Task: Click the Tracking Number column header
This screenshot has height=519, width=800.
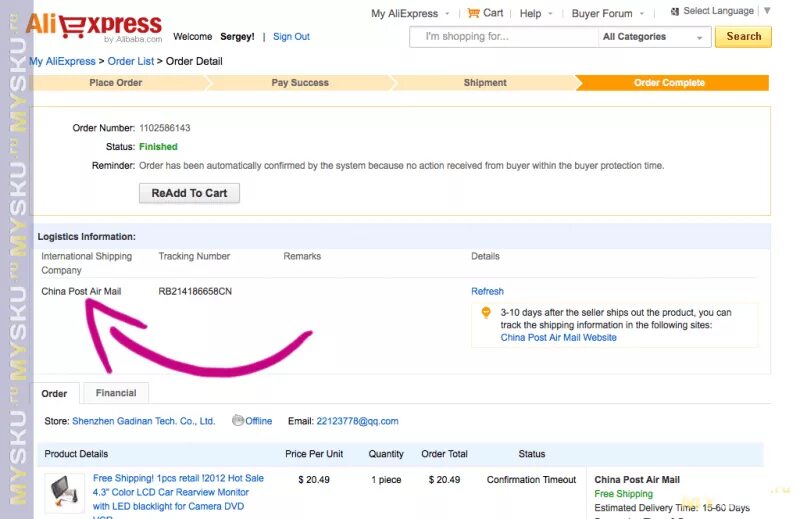Action: coord(194,256)
